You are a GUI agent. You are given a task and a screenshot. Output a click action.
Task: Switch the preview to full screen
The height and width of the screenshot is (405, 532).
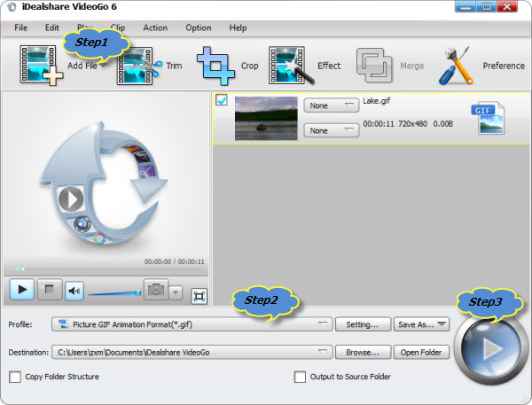point(199,297)
